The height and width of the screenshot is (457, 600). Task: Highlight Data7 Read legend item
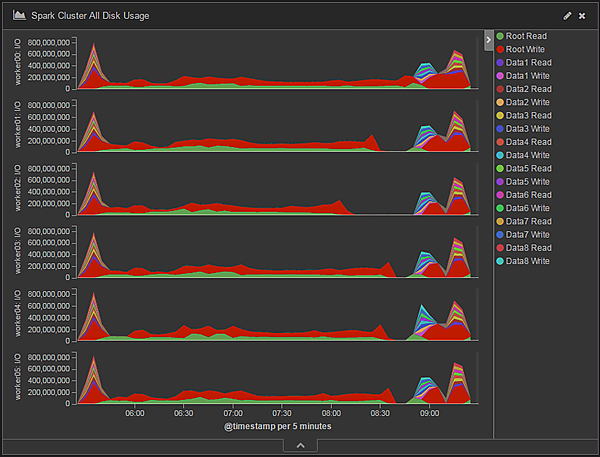[x=528, y=221]
